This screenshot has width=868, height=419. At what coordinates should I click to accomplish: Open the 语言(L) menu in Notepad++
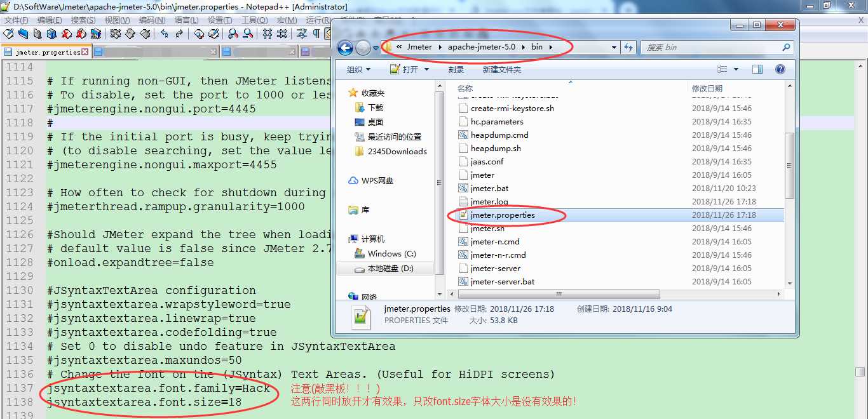point(186,20)
